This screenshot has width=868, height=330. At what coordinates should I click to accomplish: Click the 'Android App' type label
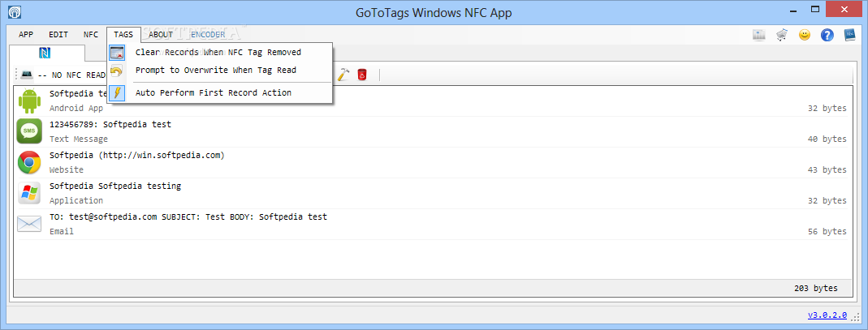tap(76, 109)
